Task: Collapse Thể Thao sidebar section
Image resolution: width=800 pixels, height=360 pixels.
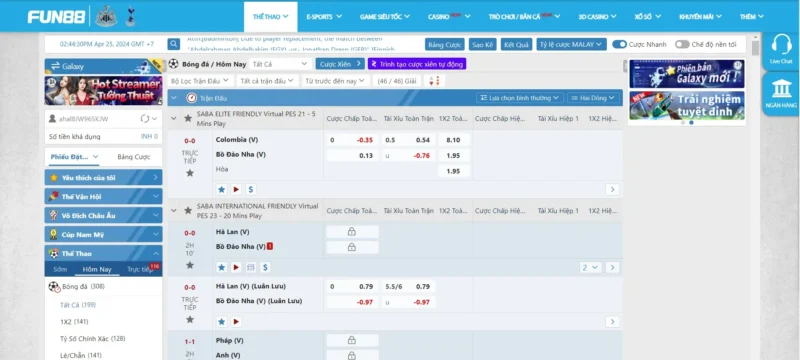Action: [104, 253]
